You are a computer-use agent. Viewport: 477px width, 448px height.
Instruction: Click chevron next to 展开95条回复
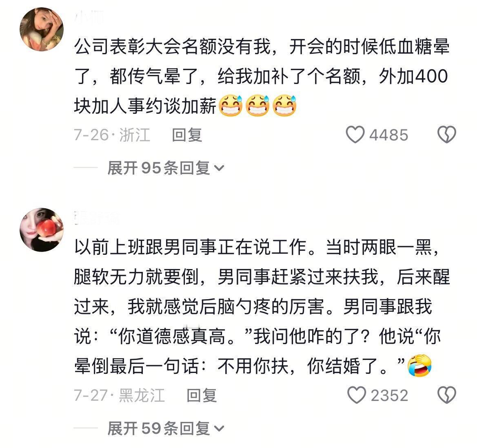click(219, 168)
